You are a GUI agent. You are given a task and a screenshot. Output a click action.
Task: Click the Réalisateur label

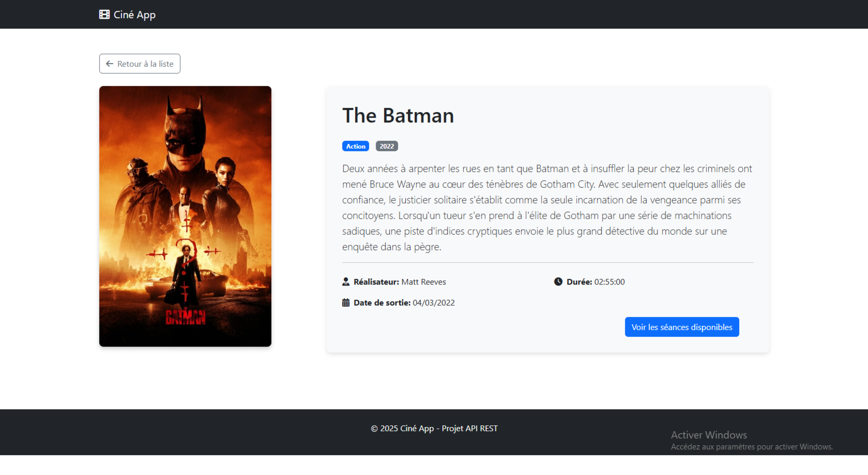coord(376,282)
